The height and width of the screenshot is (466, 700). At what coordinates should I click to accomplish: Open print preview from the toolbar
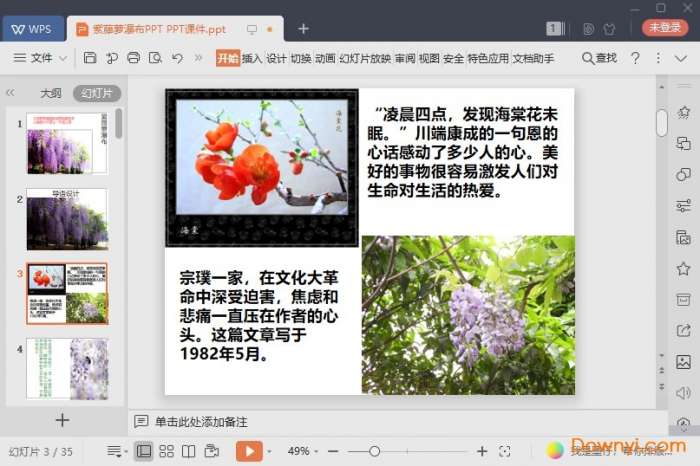(155, 58)
